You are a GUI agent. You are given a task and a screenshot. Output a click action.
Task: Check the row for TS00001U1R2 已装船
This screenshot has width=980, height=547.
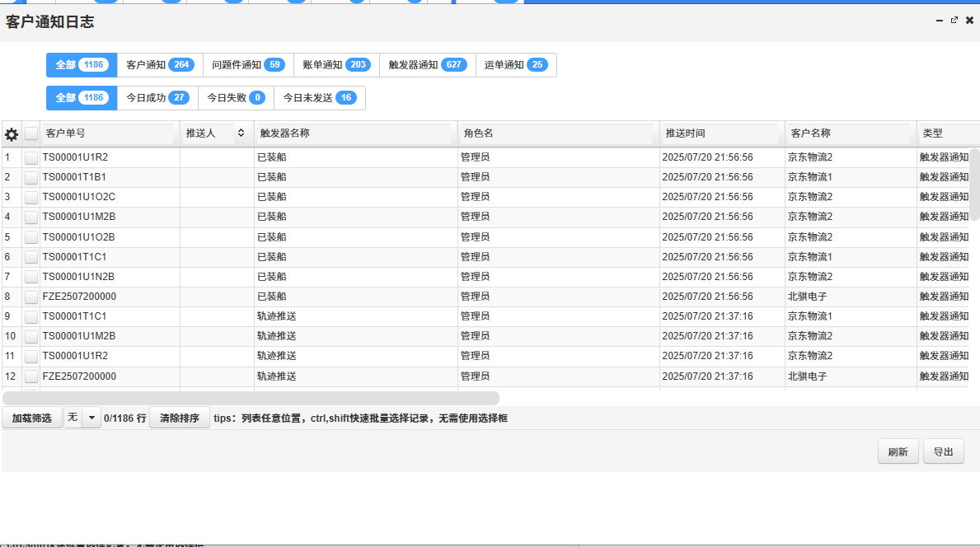(31, 157)
